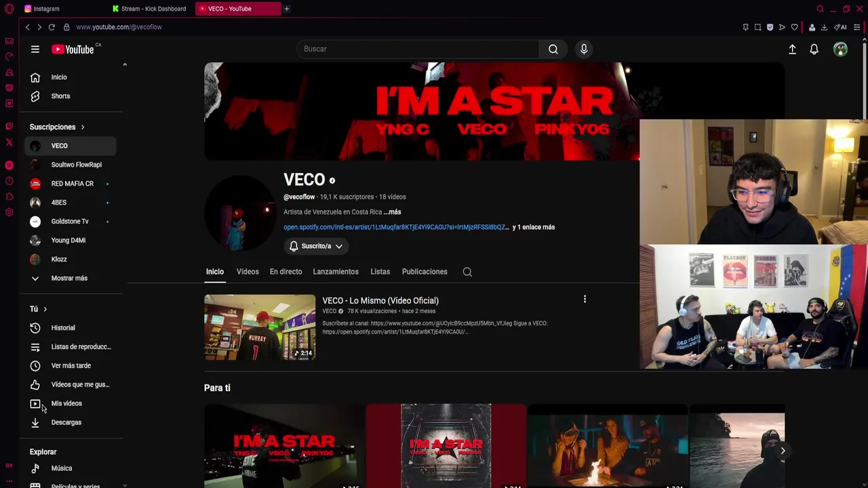
Task: Play Lo Mismo video thumbnail
Action: pos(260,327)
